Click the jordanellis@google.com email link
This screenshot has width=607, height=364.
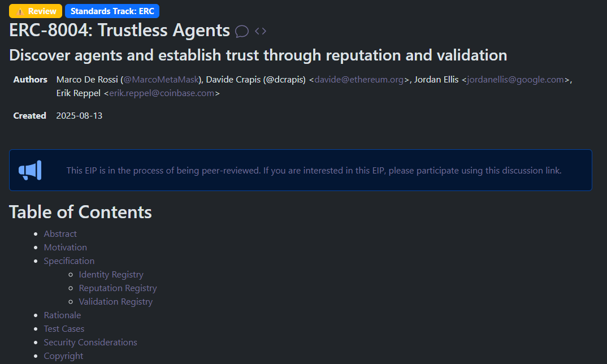coord(515,79)
